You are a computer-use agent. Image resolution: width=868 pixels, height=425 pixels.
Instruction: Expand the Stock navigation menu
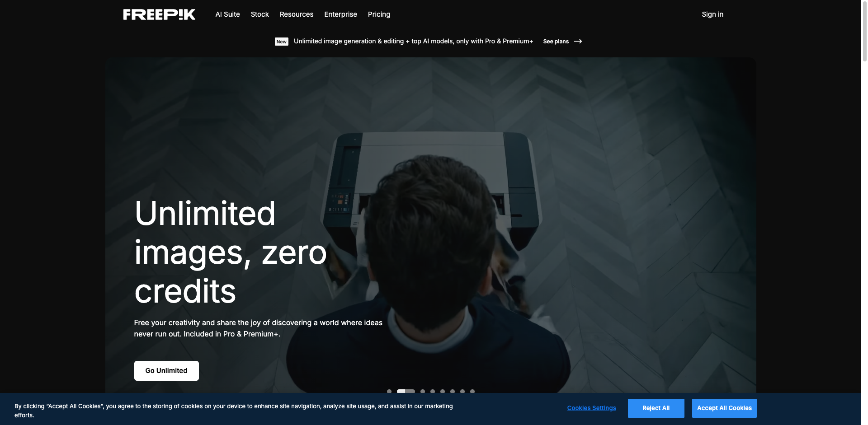point(259,14)
